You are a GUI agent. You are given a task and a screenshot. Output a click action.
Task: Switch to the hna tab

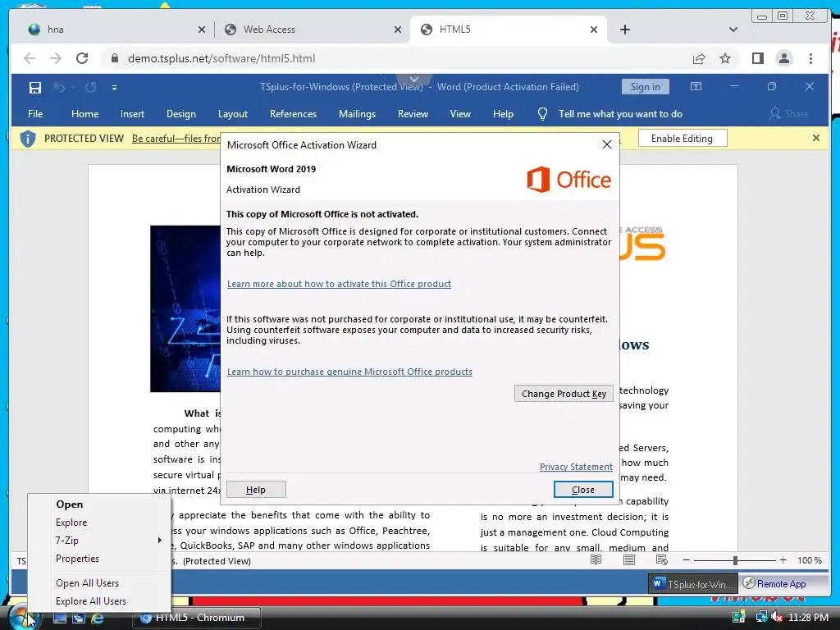coord(112,30)
